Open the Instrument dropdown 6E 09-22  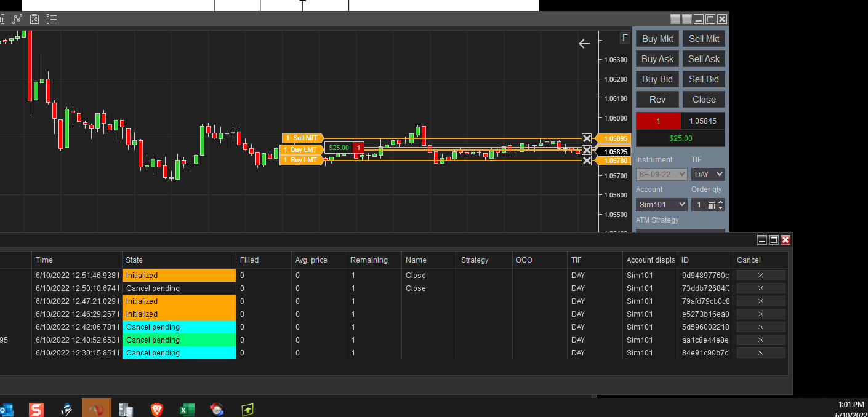coord(662,174)
